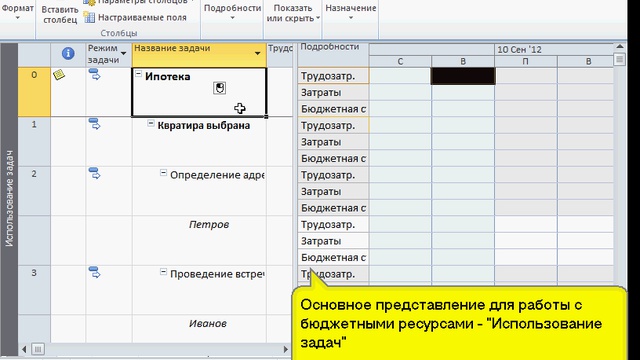Click the horizontal scrollbar left arrow
Viewport: 640px width, 360px height.
coord(24,349)
